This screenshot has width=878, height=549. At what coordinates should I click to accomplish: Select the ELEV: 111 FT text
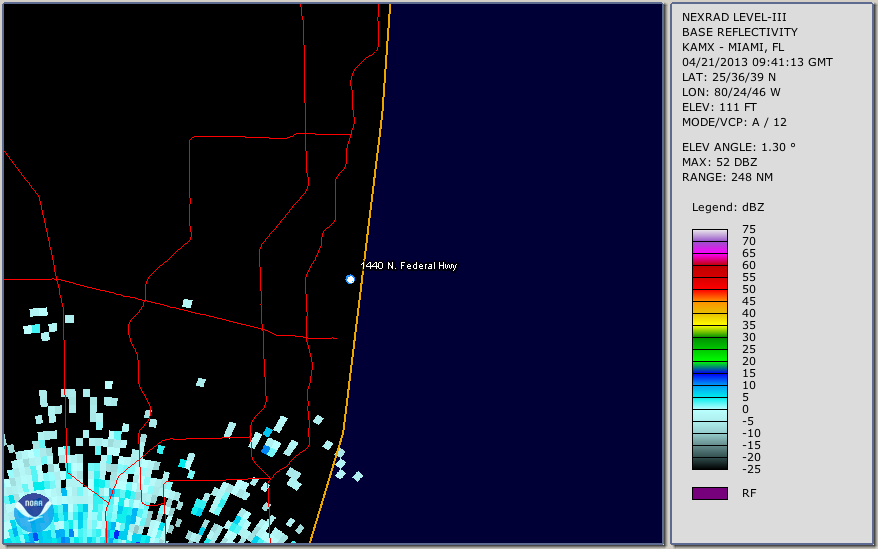pos(719,107)
